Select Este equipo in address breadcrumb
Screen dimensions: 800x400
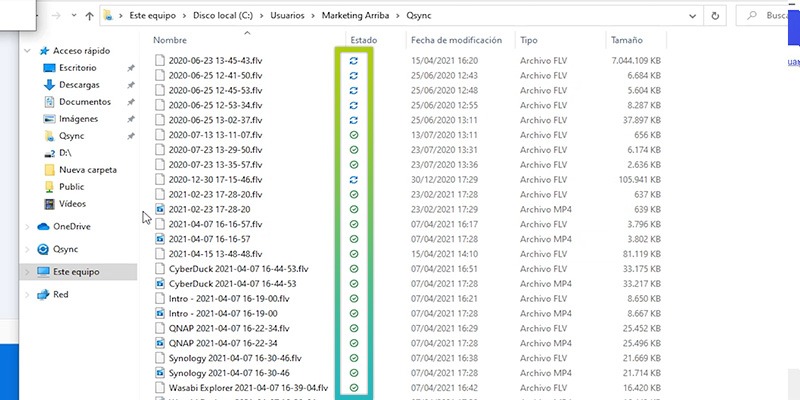(152, 16)
